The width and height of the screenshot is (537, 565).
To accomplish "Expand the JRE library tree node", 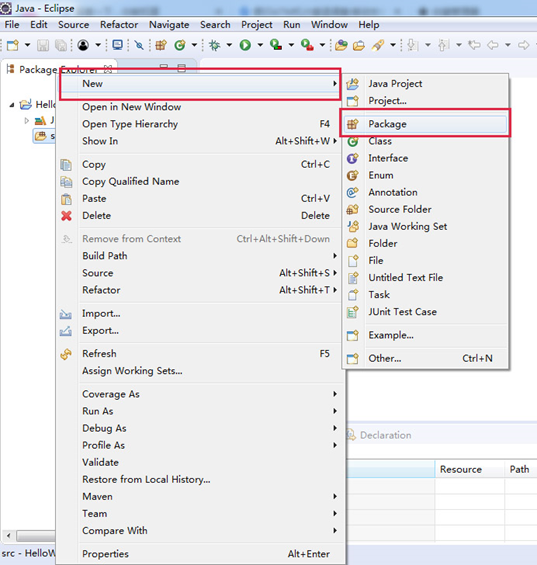I will coord(26,120).
